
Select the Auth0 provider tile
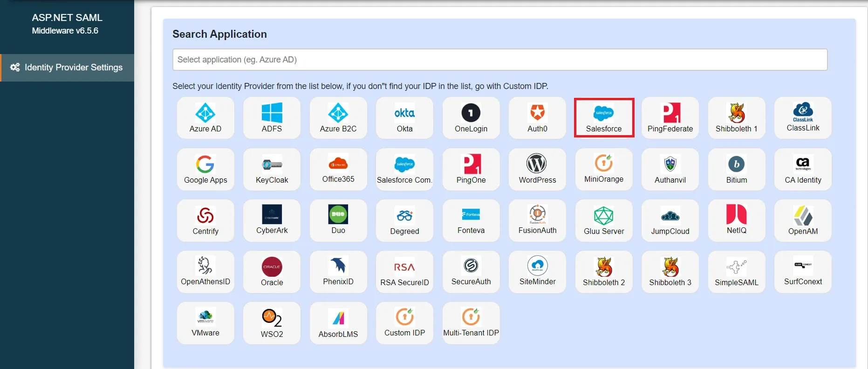(x=537, y=118)
